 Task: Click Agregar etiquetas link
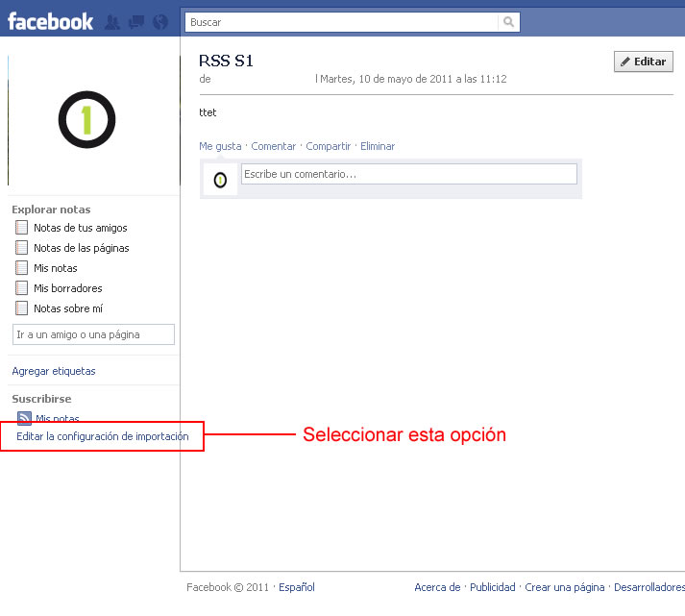[54, 371]
